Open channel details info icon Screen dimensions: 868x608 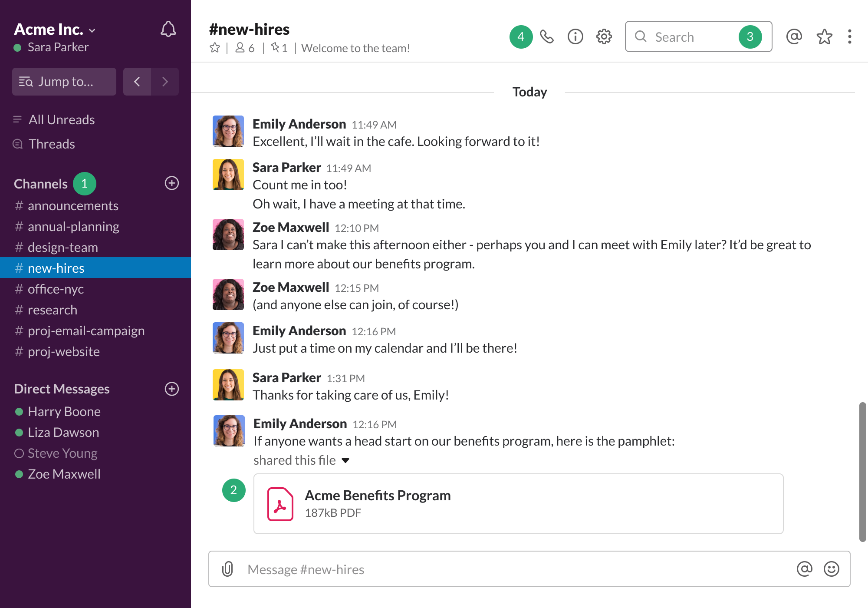575,37
